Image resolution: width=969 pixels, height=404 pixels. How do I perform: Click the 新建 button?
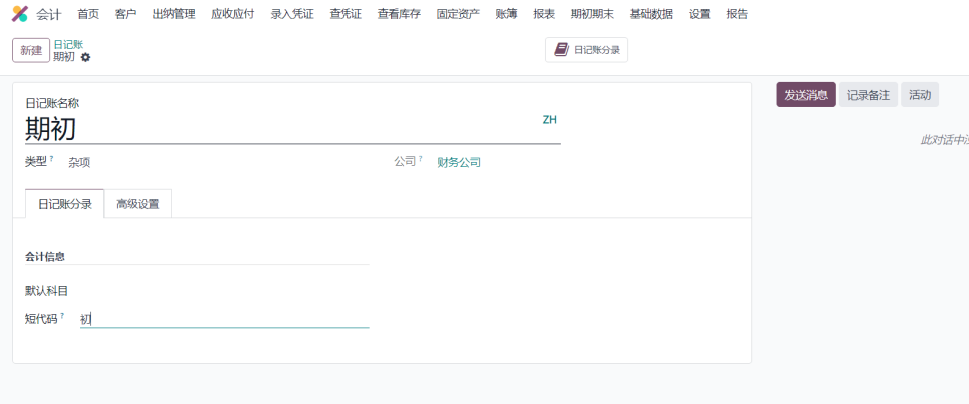tap(31, 50)
